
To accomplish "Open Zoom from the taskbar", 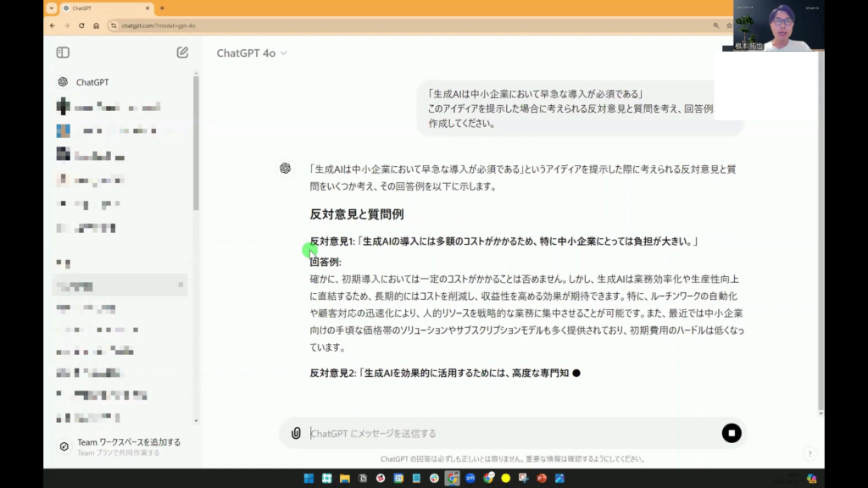I will pyautogui.click(x=470, y=478).
